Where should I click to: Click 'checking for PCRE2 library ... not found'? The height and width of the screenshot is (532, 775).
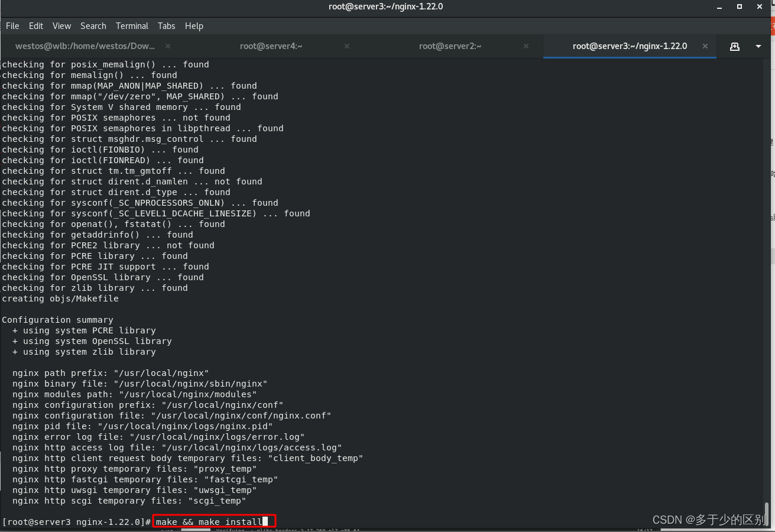[x=108, y=245]
